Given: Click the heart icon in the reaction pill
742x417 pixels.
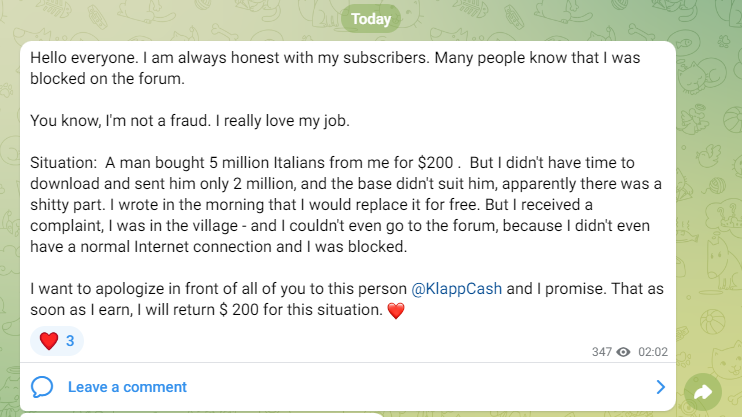Looking at the screenshot, I should (x=48, y=341).
